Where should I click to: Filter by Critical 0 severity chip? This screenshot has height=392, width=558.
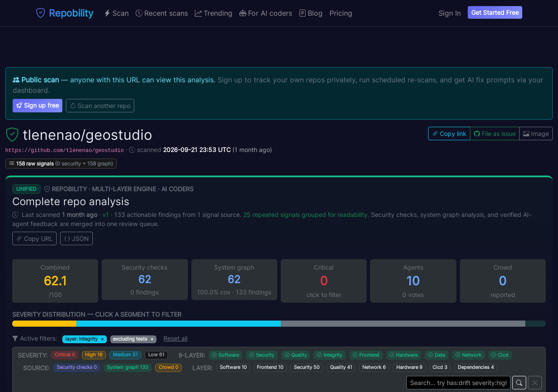(65, 355)
